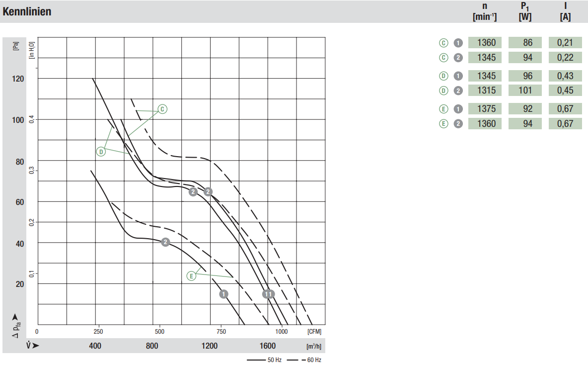
Task: Click the 120 Pa axis label
Action: 17,79
